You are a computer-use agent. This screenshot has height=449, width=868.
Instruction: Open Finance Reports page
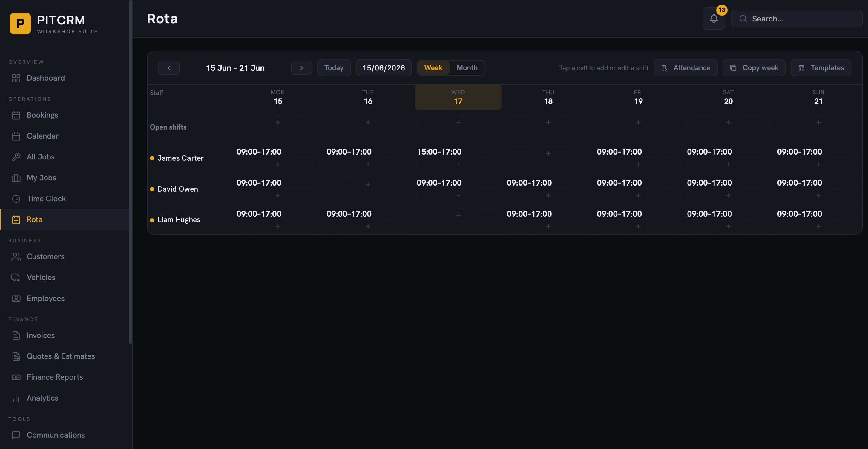pyautogui.click(x=64, y=377)
